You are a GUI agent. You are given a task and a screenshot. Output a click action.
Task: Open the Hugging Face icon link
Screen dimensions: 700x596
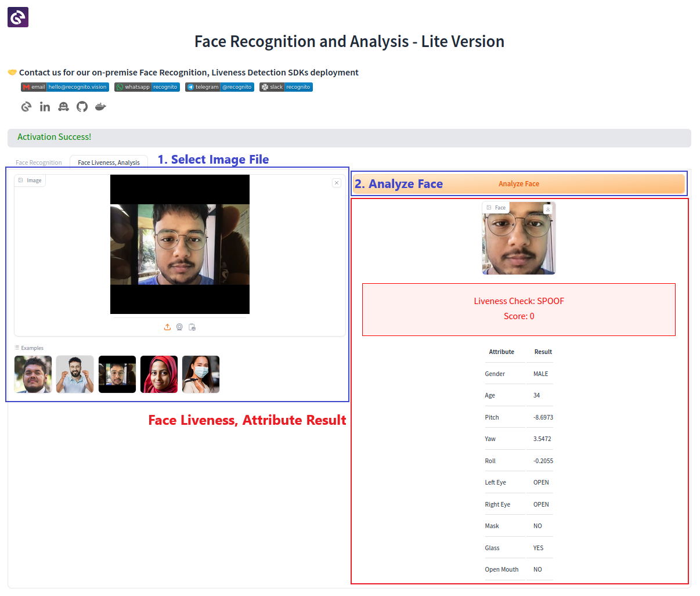coord(63,107)
